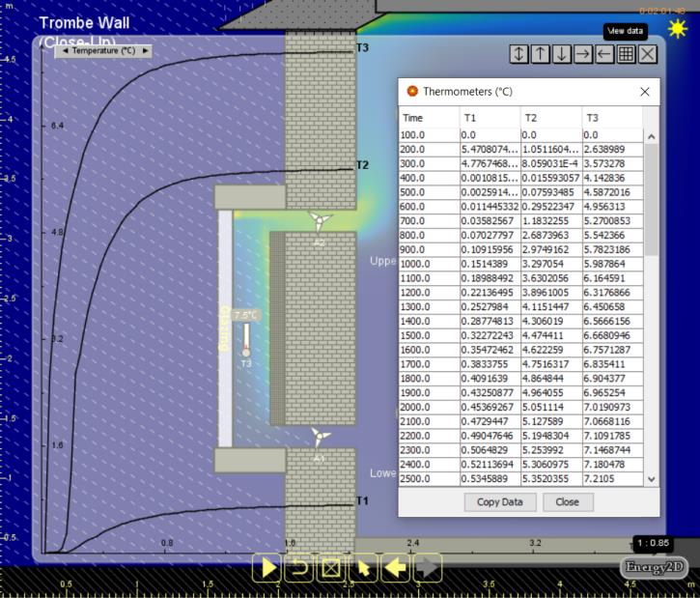Switch to next graph data type arrow
700x598 pixels.
click(146, 50)
